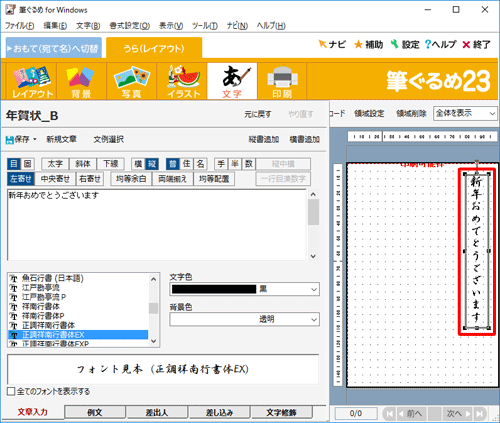
Task: Select the 文字 (text) brush icon
Action: pyautogui.click(x=232, y=82)
